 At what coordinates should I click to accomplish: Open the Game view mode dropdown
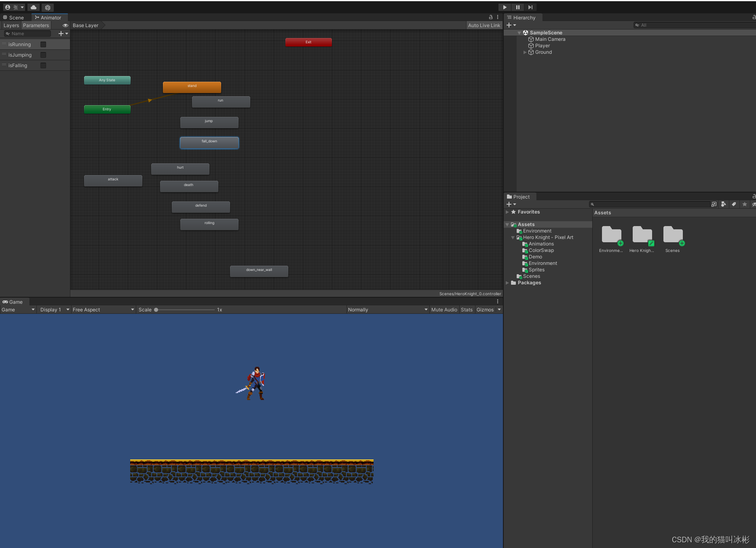[x=18, y=310]
